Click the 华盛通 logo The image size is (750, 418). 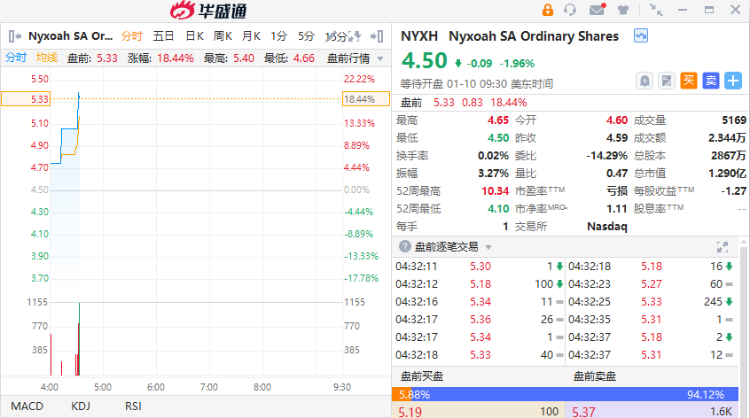tap(208, 10)
